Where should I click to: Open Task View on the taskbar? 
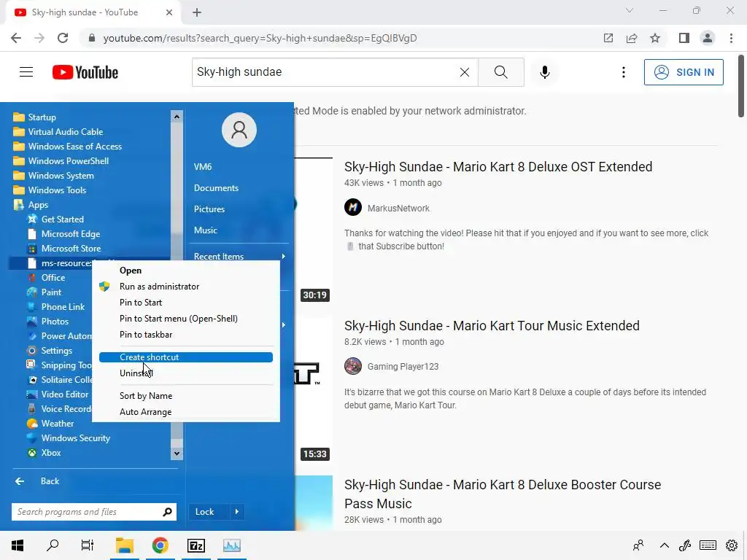coord(88,545)
